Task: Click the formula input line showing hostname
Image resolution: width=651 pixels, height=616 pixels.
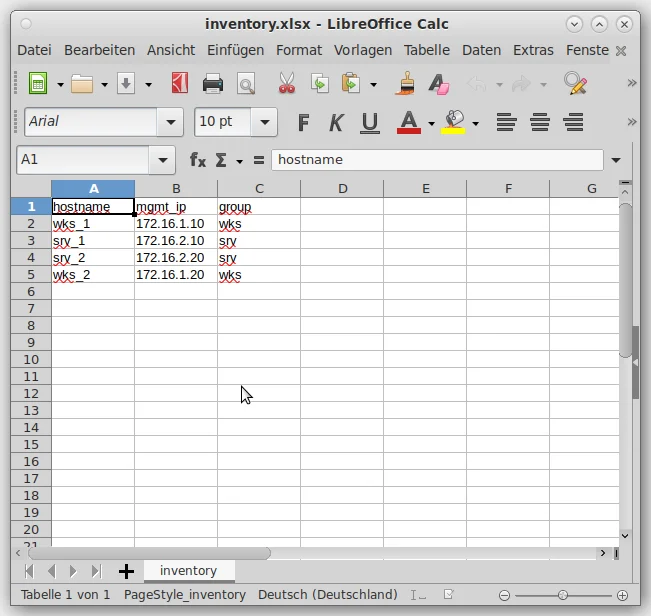Action: tap(437, 160)
